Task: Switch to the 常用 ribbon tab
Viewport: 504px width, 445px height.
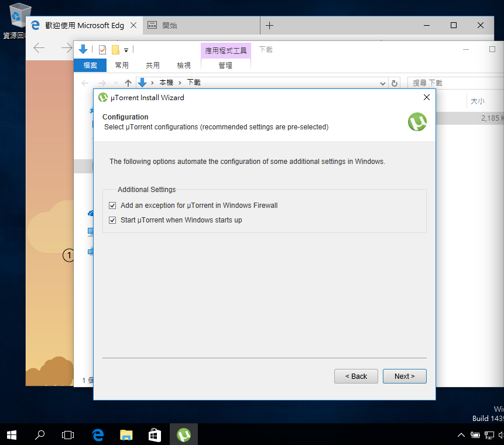Action: (122, 66)
